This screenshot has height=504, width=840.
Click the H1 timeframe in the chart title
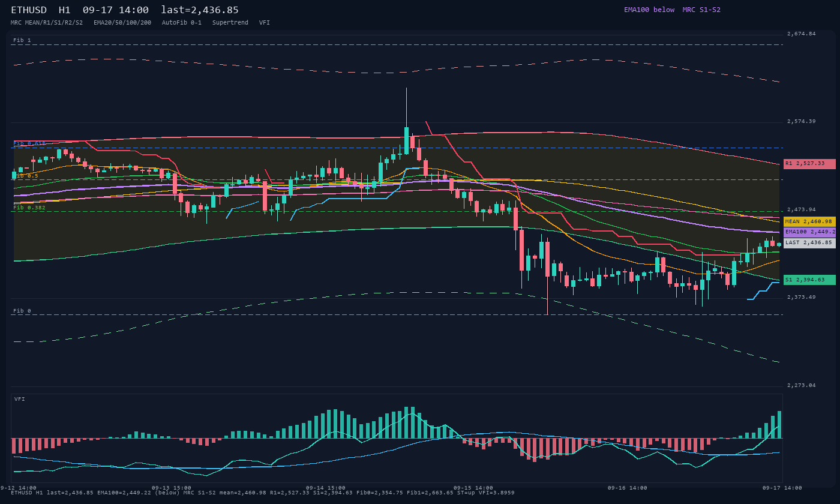click(65, 10)
